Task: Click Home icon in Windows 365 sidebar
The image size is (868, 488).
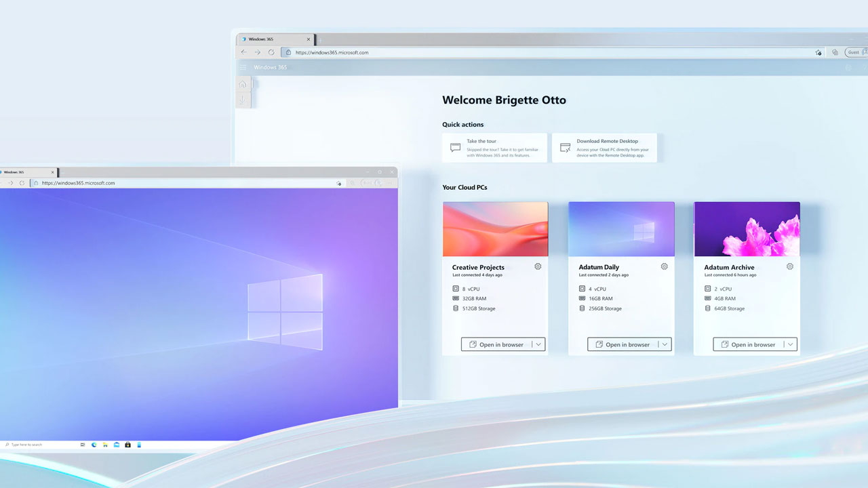Action: [x=243, y=84]
